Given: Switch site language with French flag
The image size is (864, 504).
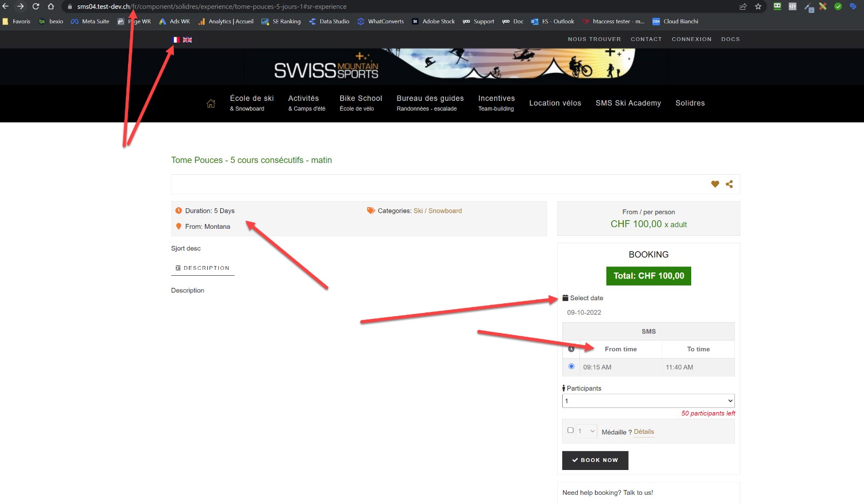Looking at the screenshot, I should pyautogui.click(x=176, y=40).
